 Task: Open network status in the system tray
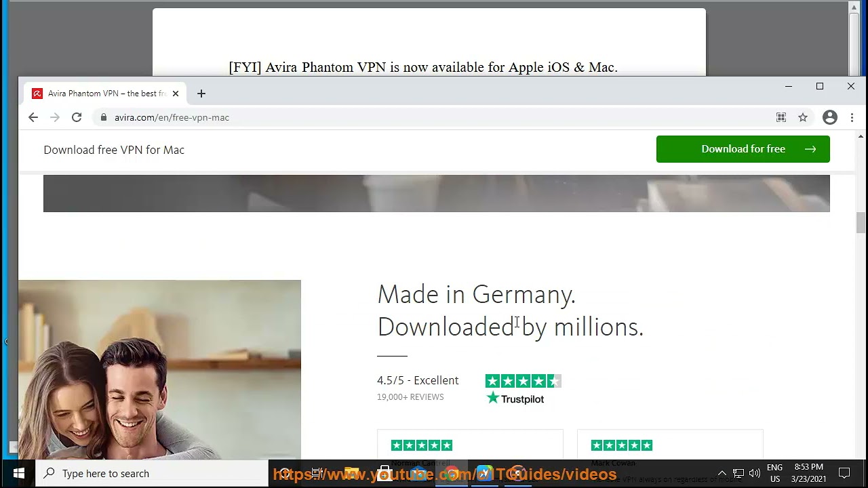tap(738, 473)
